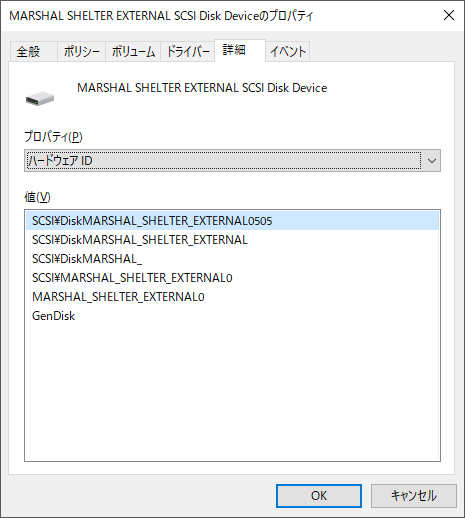The height and width of the screenshot is (518, 465).
Task: Click the キャンセル button
Action: (414, 496)
